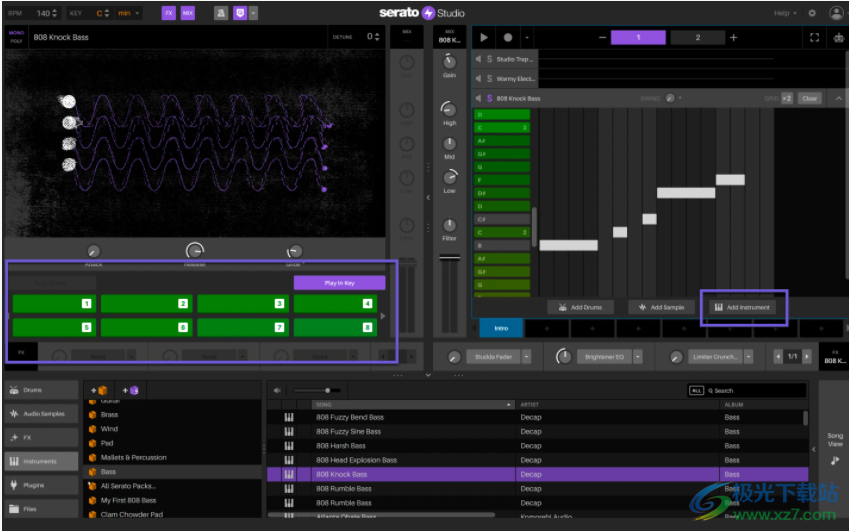Adjust the Swing knob
849x531 pixels.
pyautogui.click(x=670, y=98)
